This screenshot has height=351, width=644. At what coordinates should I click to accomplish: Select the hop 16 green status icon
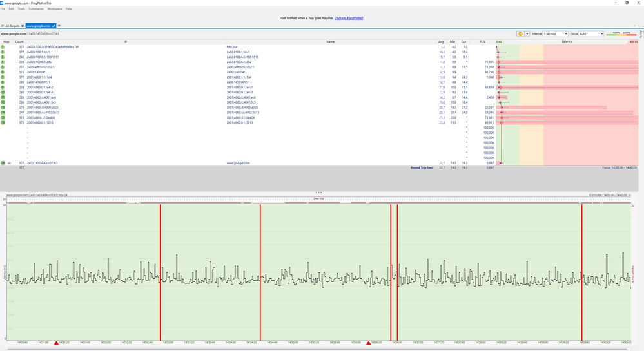click(x=3, y=122)
